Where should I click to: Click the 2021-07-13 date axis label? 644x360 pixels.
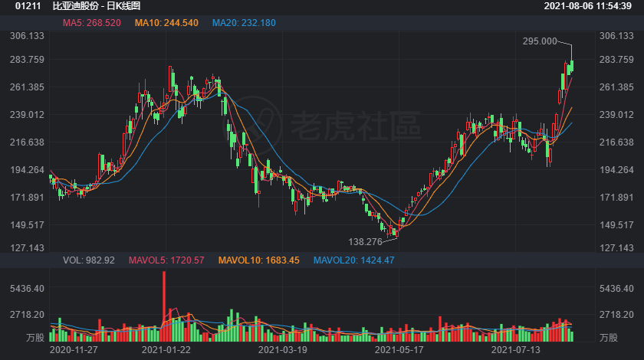515,350
